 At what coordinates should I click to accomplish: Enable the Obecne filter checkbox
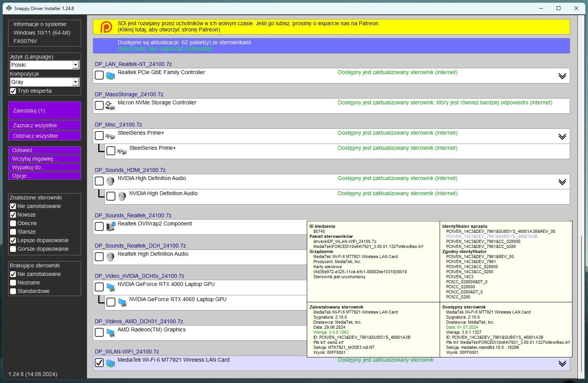click(13, 223)
